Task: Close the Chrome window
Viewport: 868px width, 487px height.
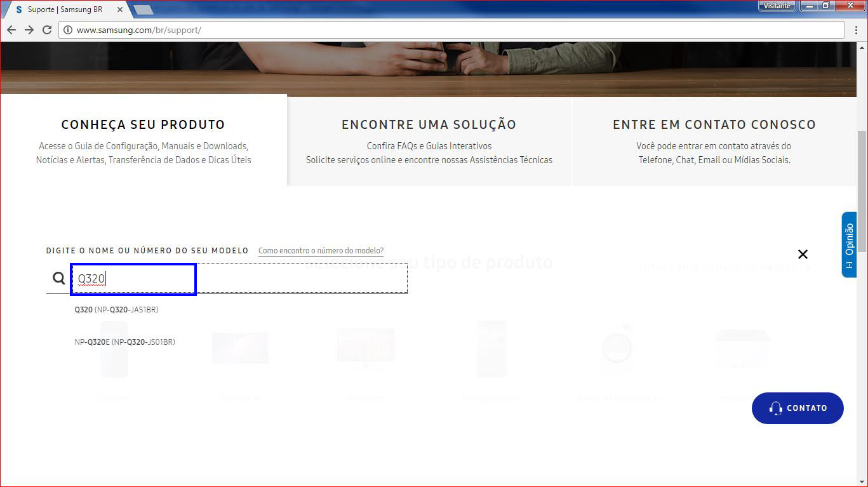Action: pos(851,6)
